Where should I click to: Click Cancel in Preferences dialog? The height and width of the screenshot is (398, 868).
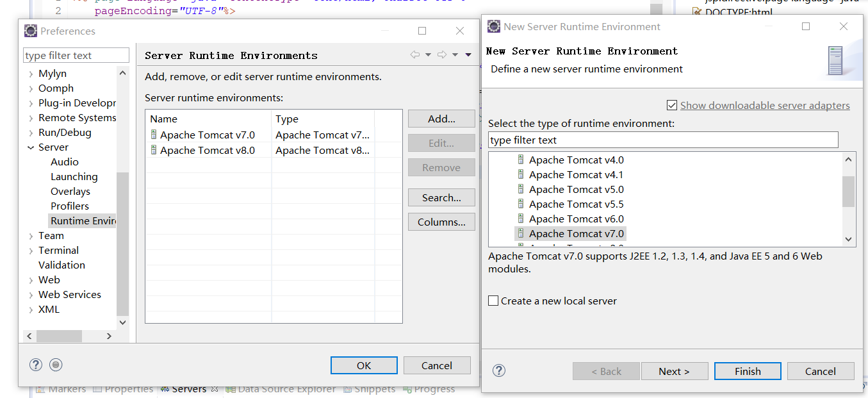pos(437,365)
